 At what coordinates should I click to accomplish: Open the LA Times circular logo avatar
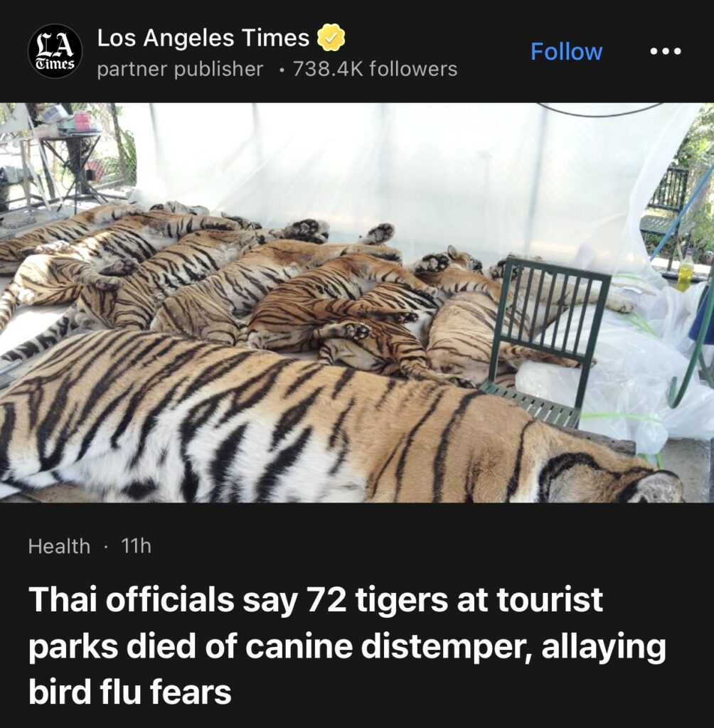coord(55,51)
